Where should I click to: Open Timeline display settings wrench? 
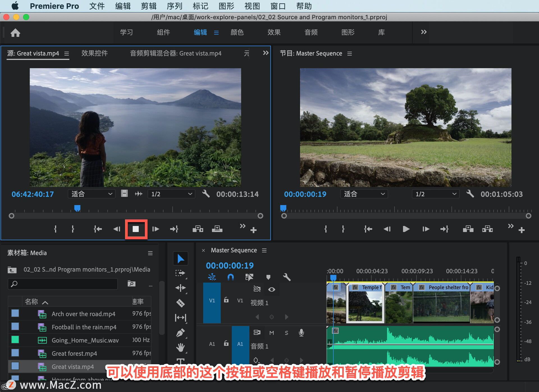point(287,277)
